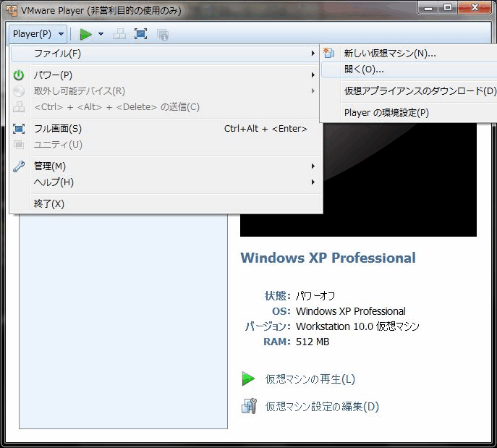Click the 512 MB RAM value
This screenshot has width=497, height=448.
pyautogui.click(x=313, y=342)
